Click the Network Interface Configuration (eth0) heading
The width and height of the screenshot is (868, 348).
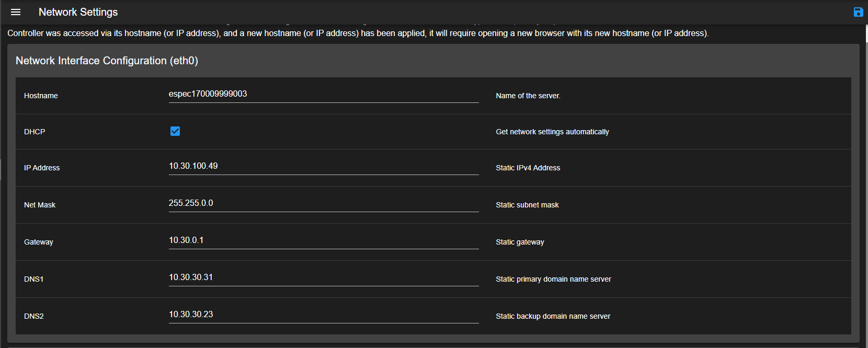pos(107,61)
